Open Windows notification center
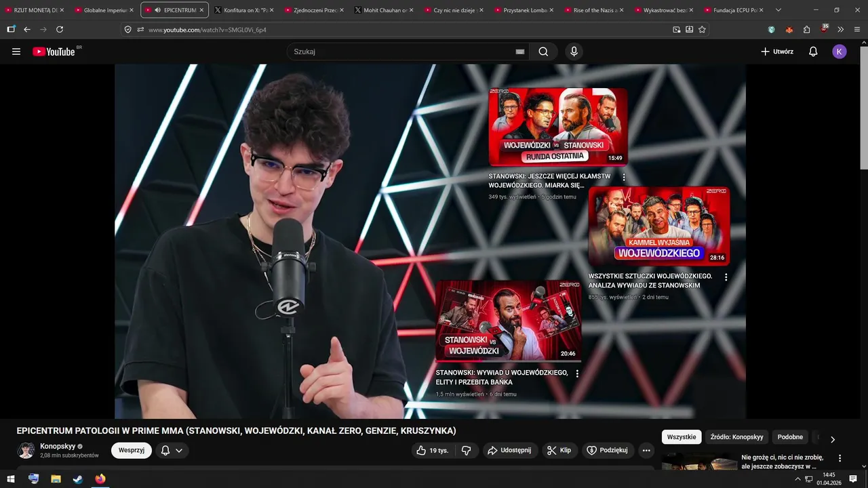 853,479
